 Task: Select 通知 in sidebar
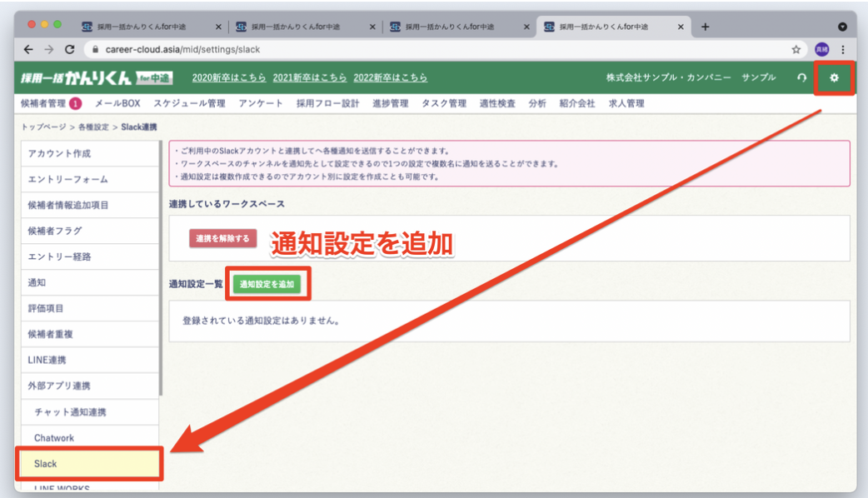pyautogui.click(x=90, y=283)
